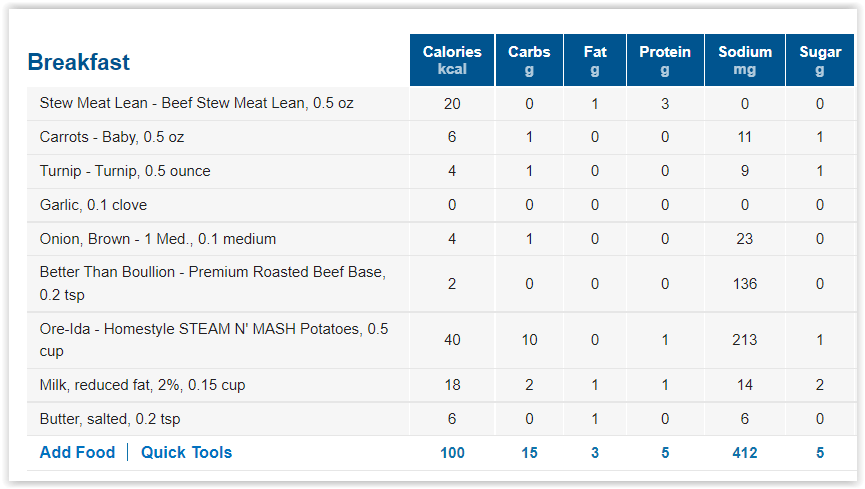Image resolution: width=865 pixels, height=489 pixels.
Task: Click the total sodium value 412
Action: [x=745, y=453]
